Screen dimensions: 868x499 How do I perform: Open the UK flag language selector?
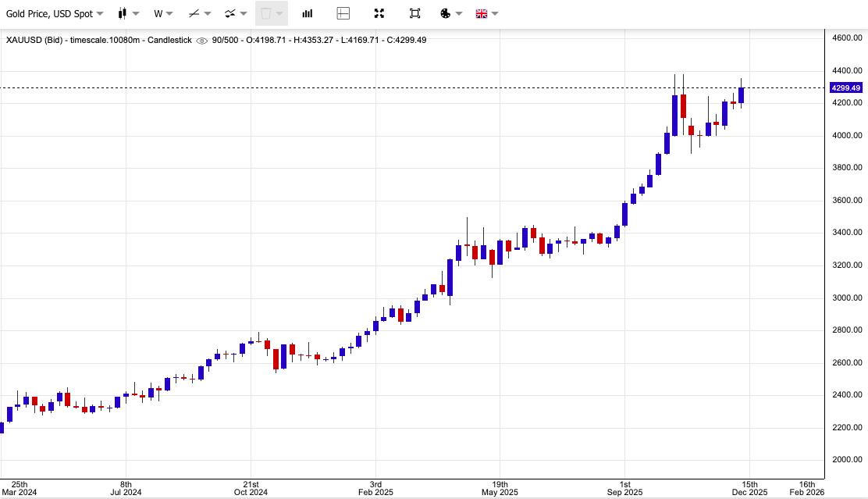pos(482,13)
